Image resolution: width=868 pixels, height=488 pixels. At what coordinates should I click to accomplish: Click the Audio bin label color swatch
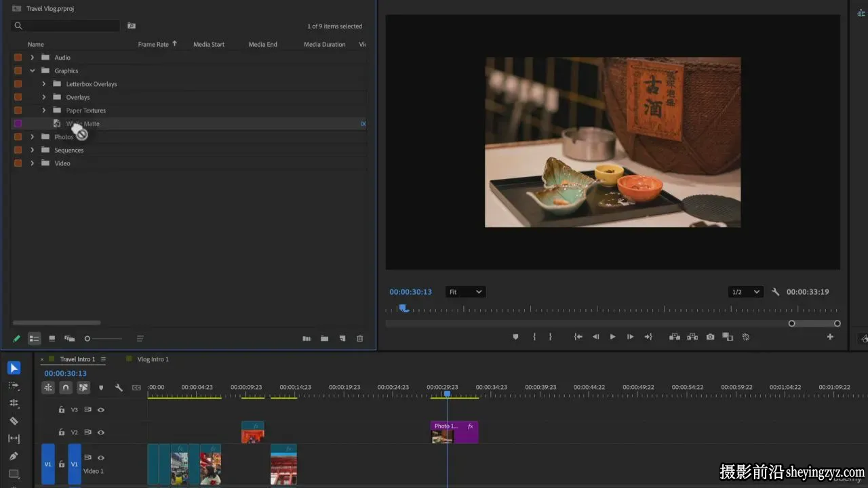tap(18, 58)
